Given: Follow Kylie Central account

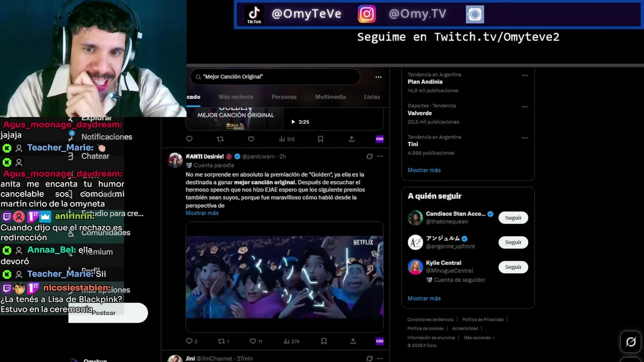Looking at the screenshot, I should pos(513,267).
